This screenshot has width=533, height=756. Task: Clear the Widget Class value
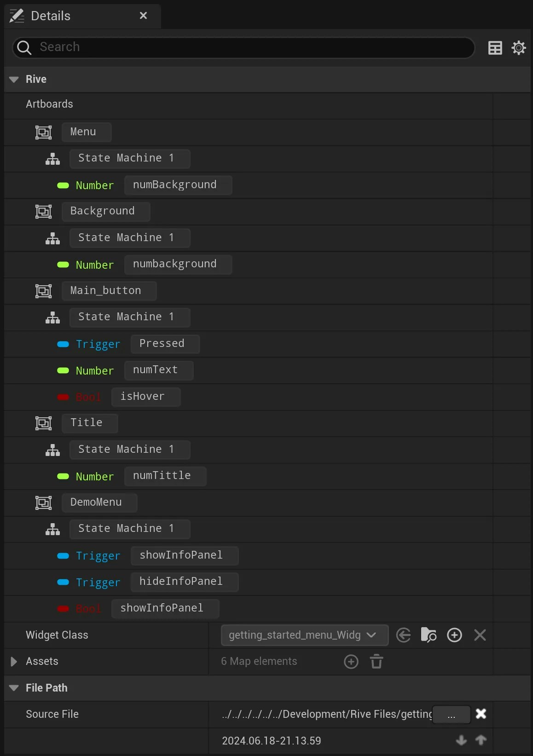click(x=480, y=635)
